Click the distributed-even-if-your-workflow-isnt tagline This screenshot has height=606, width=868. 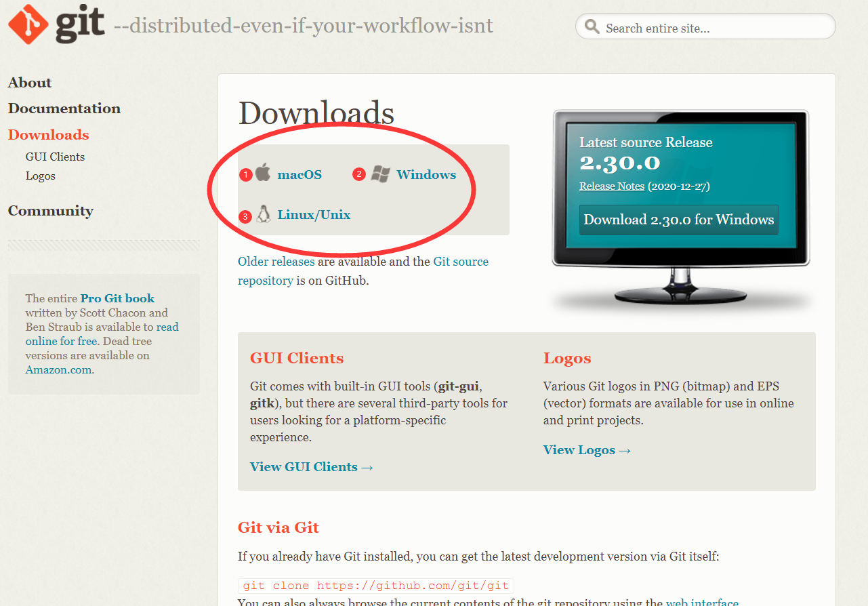click(304, 26)
